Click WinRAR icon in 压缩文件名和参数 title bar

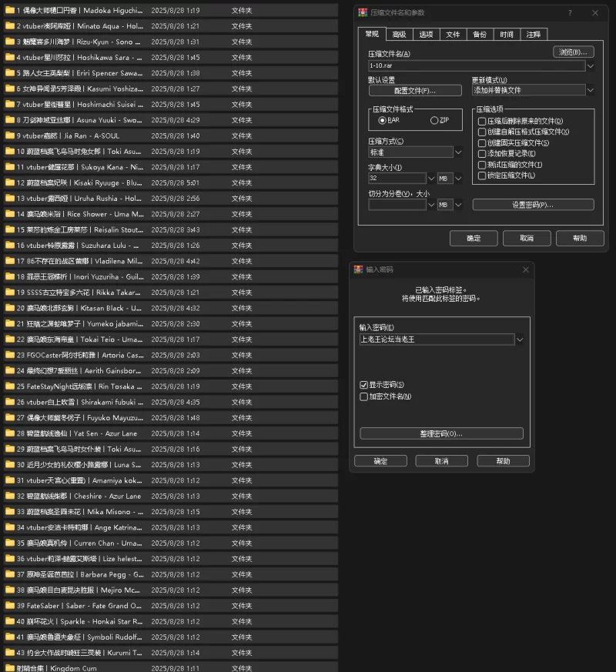tap(363, 12)
